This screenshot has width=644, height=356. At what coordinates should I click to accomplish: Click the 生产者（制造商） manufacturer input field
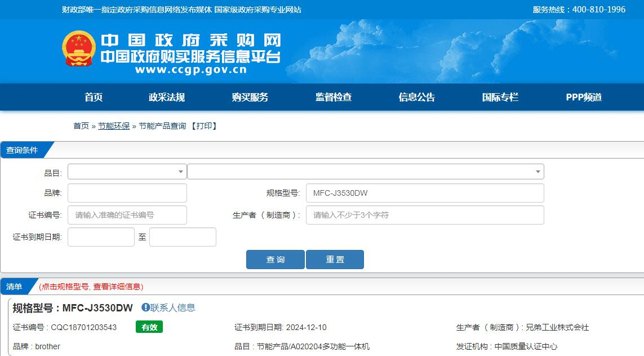coord(425,215)
